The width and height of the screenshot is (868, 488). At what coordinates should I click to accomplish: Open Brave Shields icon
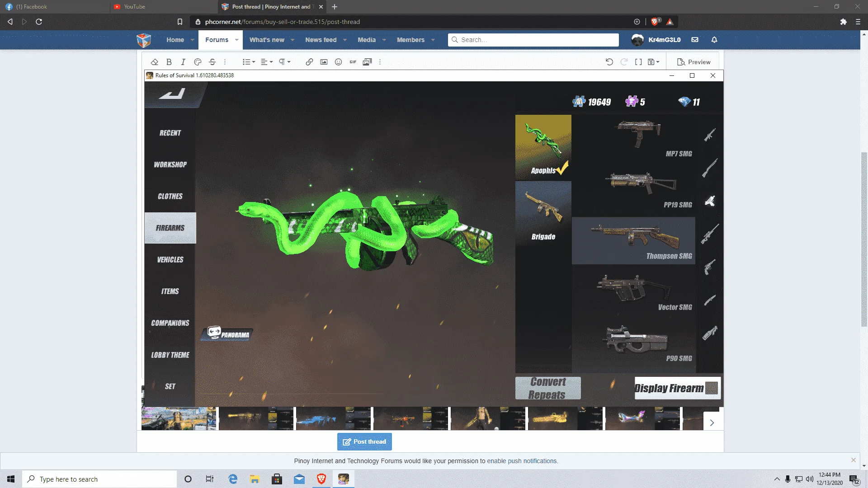tap(655, 22)
